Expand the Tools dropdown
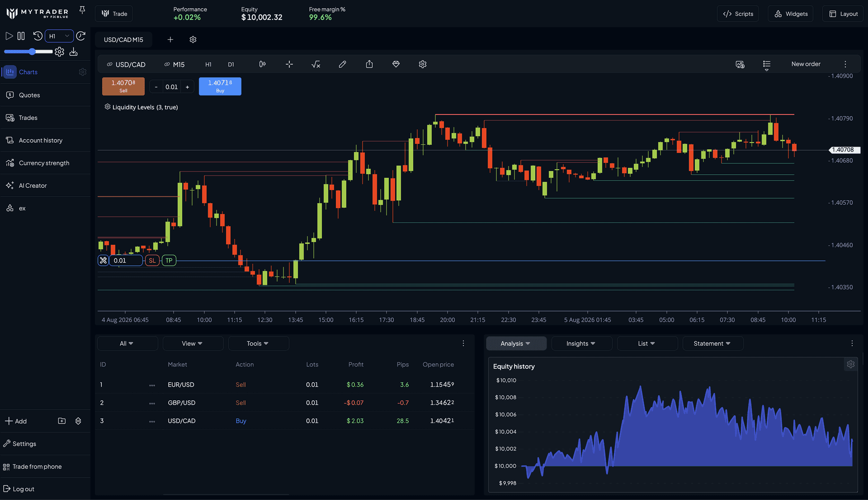The width and height of the screenshot is (868, 500). click(x=258, y=343)
